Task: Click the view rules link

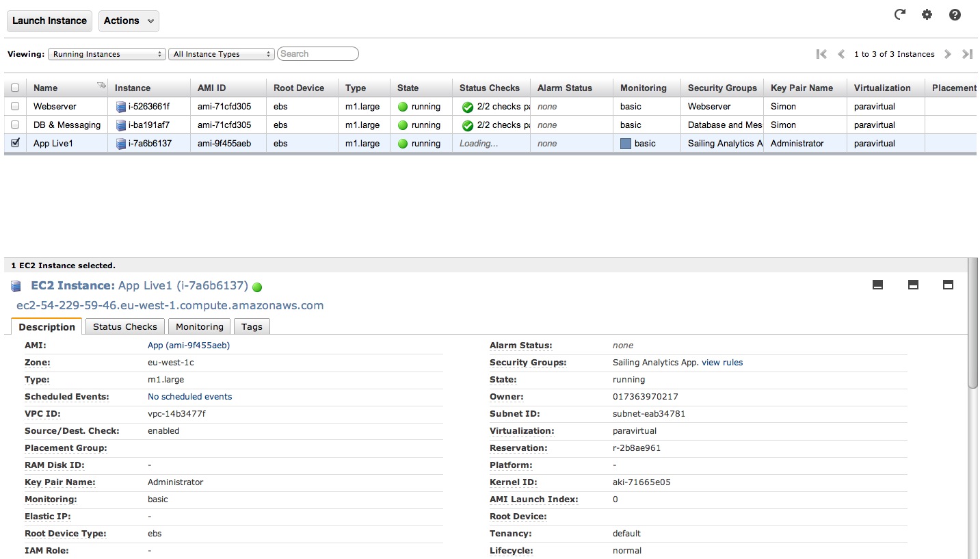Action: [x=722, y=363]
